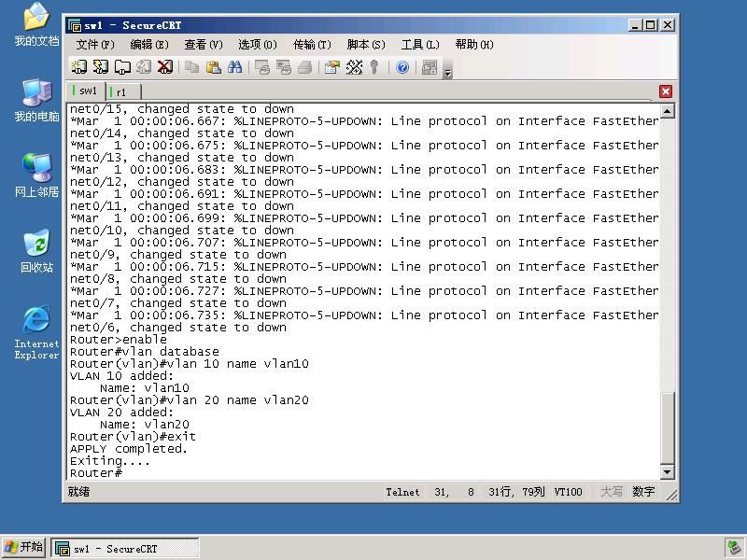This screenshot has width=747, height=560.
Task: Click the Disconnect red X icon
Action: (x=165, y=67)
